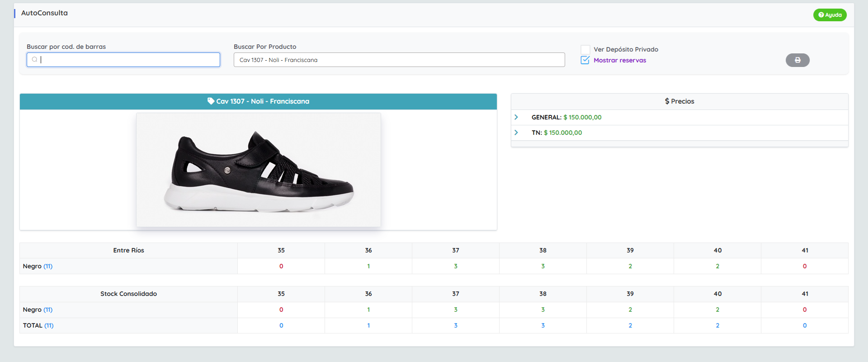Image resolution: width=868 pixels, height=362 pixels.
Task: Select the Precios panel header
Action: coord(679,101)
